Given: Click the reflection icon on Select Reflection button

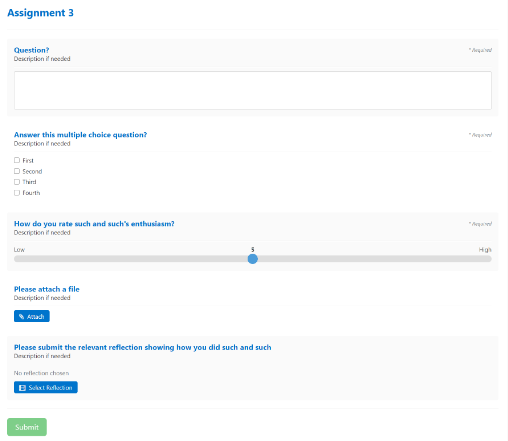Looking at the screenshot, I should (x=22, y=388).
